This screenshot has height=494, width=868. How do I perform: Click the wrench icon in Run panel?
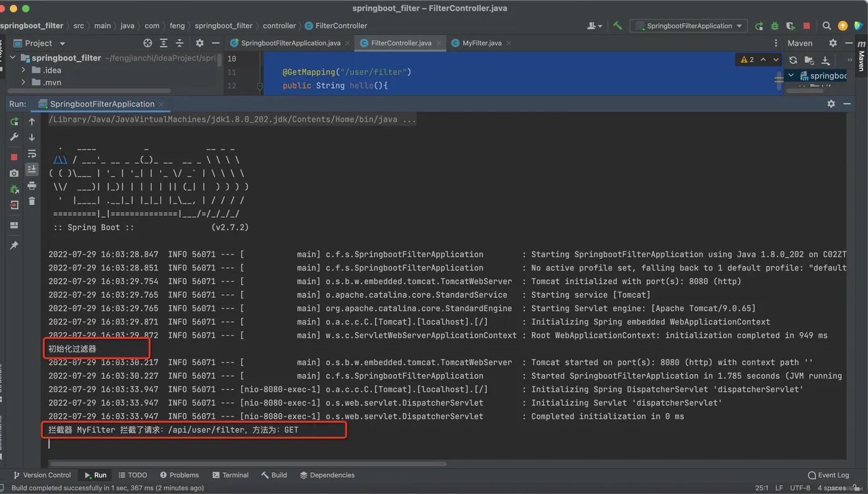click(14, 137)
